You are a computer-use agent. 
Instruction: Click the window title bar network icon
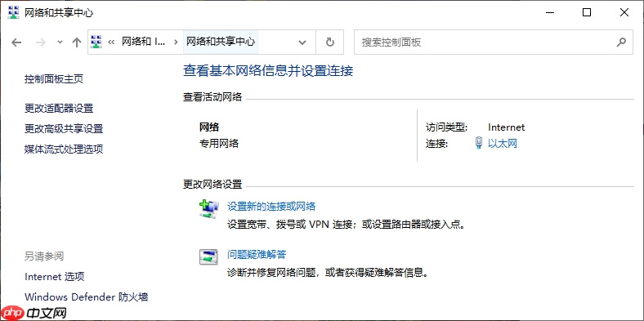14,13
